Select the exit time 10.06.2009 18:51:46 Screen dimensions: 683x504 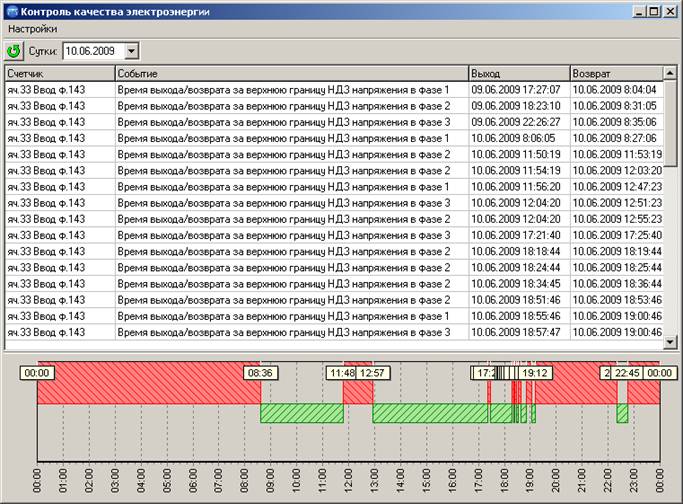pos(516,300)
